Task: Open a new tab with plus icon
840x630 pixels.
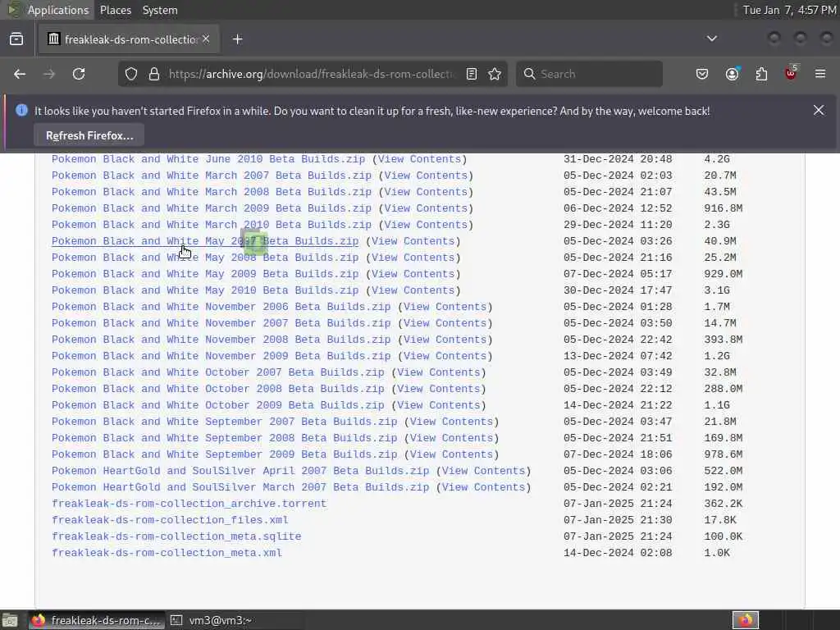Action: point(237,39)
